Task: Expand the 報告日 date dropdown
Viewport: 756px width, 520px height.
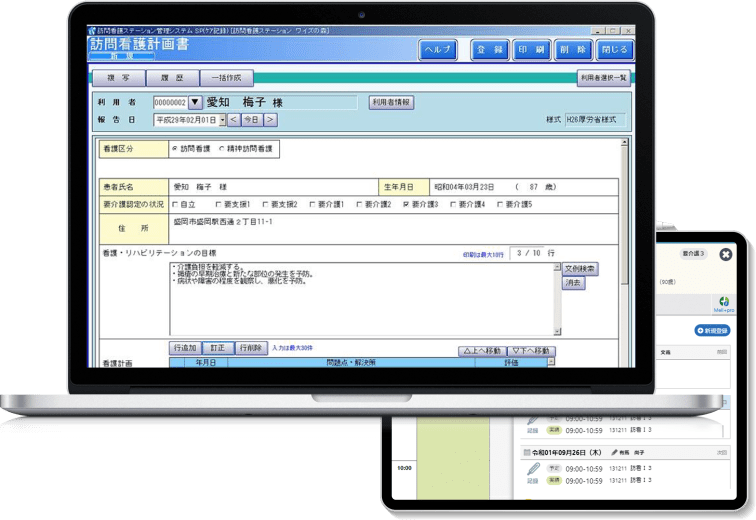Action: tap(222, 120)
